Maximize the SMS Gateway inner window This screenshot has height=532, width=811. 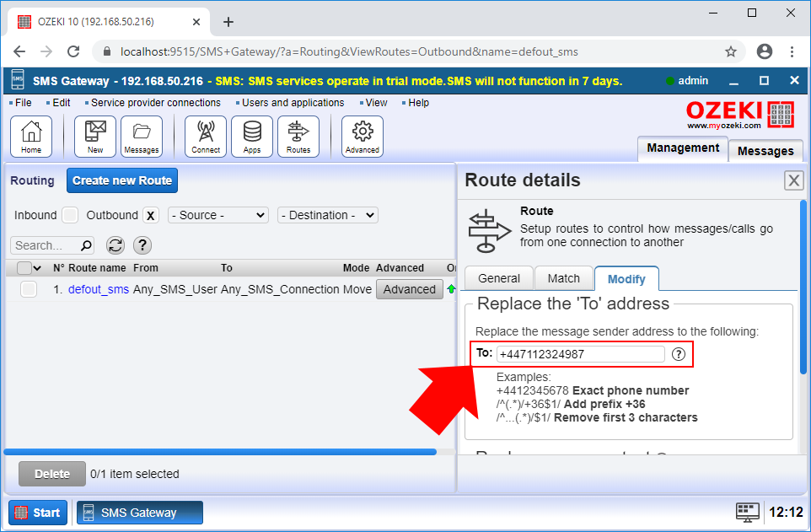coord(764,81)
